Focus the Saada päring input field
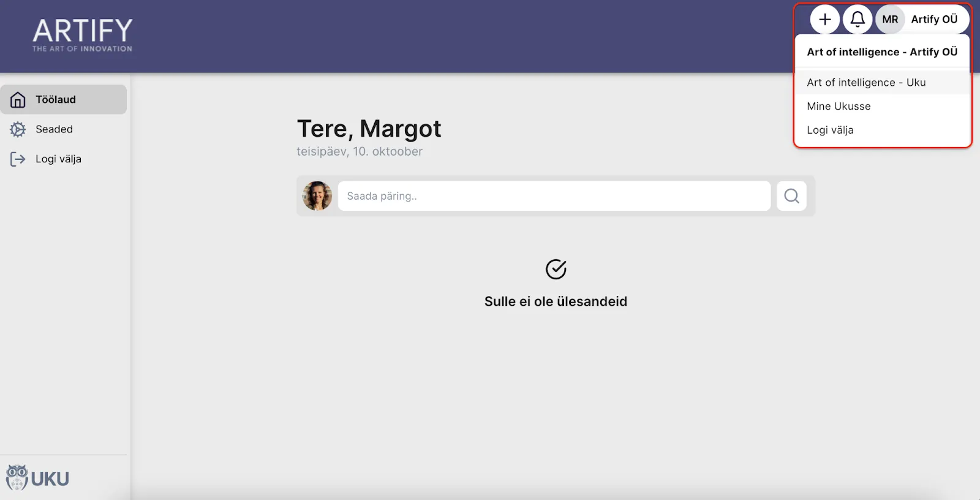 pyautogui.click(x=554, y=196)
